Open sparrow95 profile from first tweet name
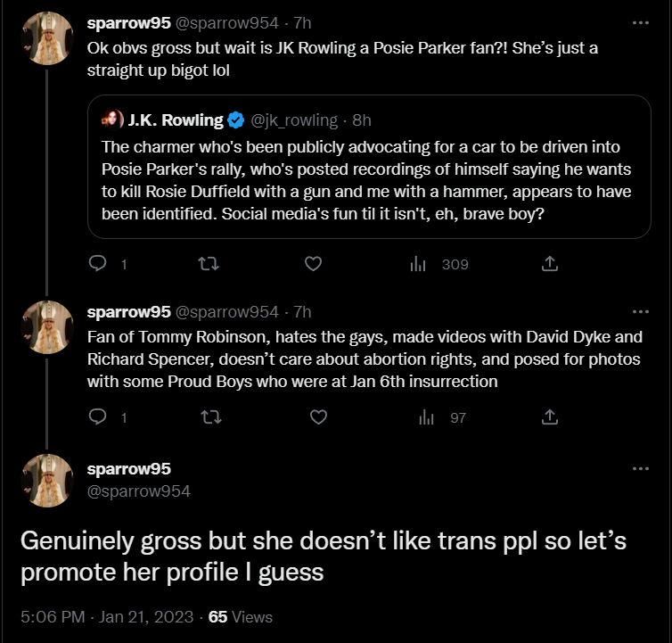Image resolution: width=672 pixels, height=643 pixels. (x=129, y=22)
